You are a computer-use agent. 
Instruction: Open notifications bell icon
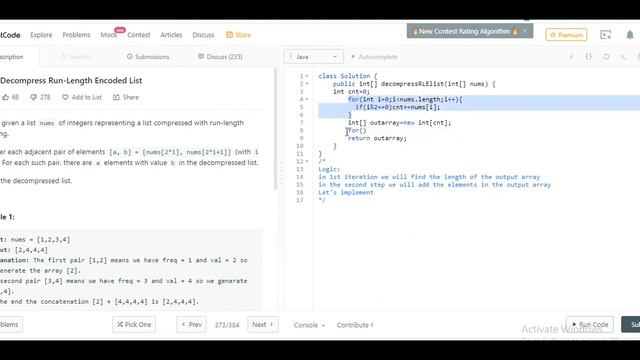click(x=630, y=35)
